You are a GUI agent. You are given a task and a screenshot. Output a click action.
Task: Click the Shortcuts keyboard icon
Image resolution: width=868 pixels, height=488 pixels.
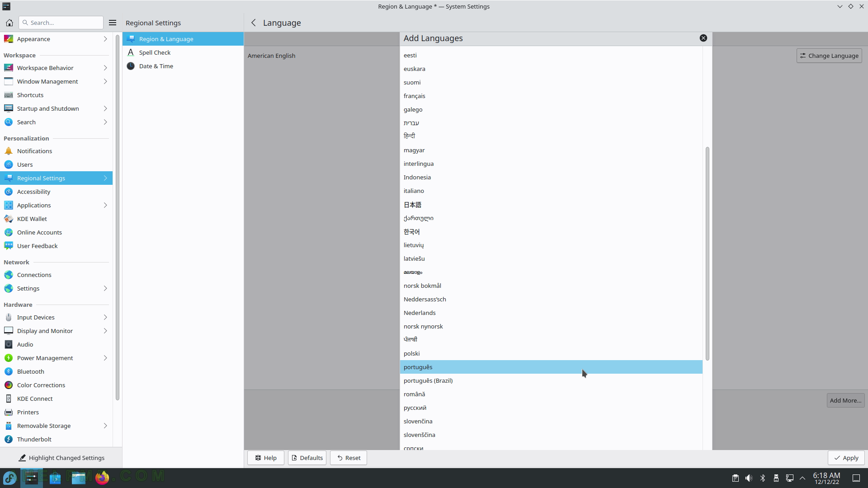[x=9, y=95]
